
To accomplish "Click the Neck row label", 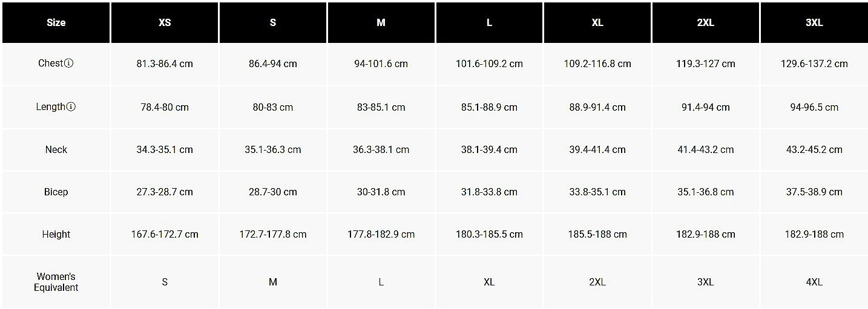I will 56,149.
